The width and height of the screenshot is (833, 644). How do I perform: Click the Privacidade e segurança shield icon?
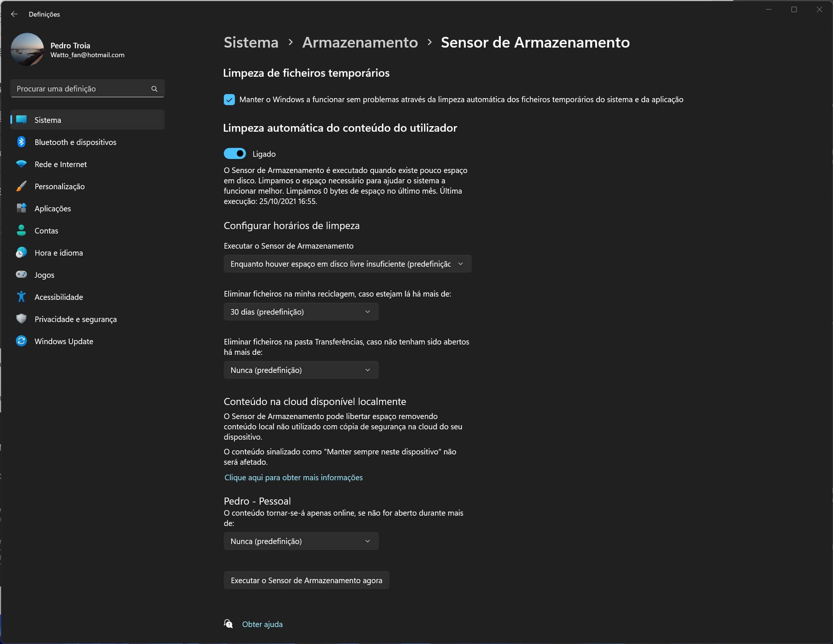(x=21, y=319)
